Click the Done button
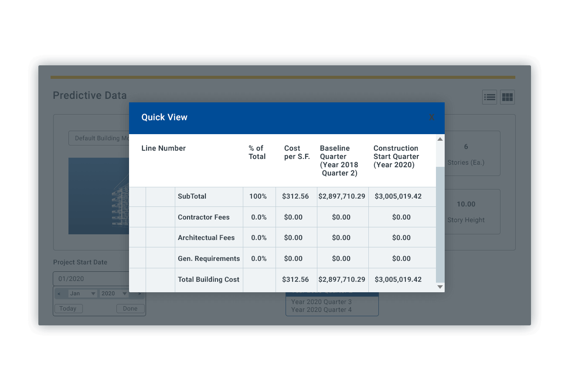The height and width of the screenshot is (392, 565). tap(130, 308)
